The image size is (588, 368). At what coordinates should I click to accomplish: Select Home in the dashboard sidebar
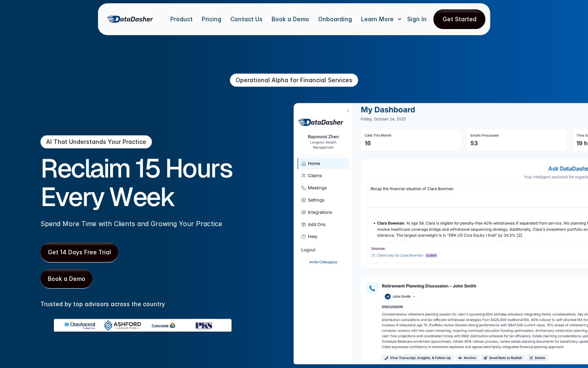(x=323, y=164)
